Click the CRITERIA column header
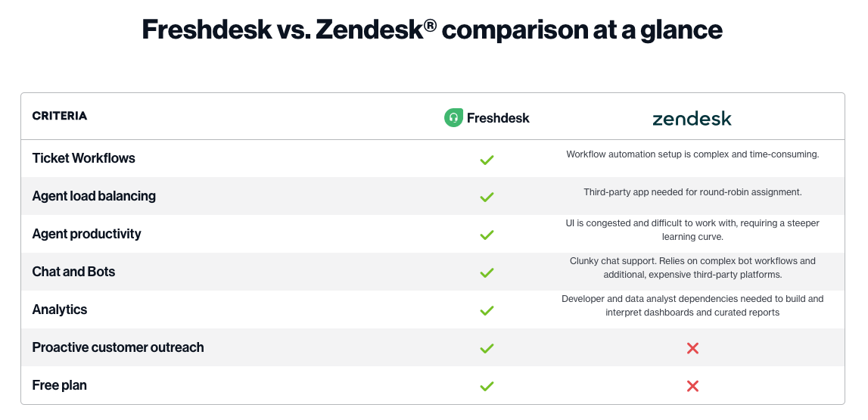 pos(59,116)
